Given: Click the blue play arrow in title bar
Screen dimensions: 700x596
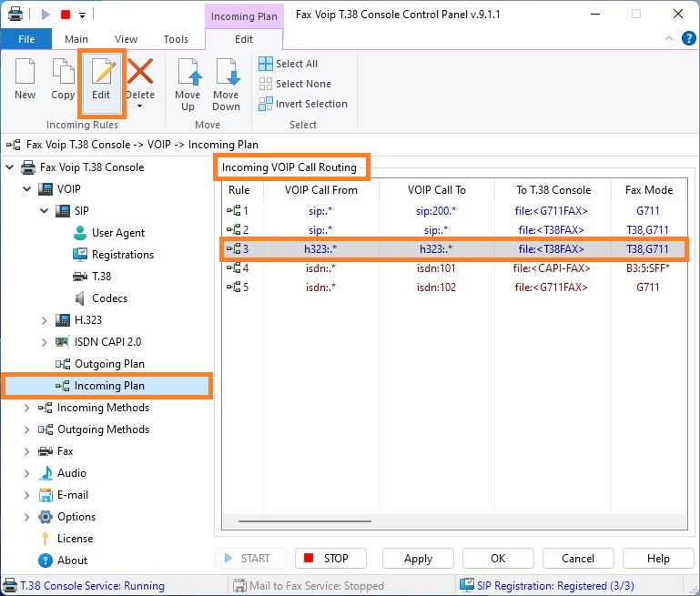Looking at the screenshot, I should pyautogui.click(x=46, y=15).
